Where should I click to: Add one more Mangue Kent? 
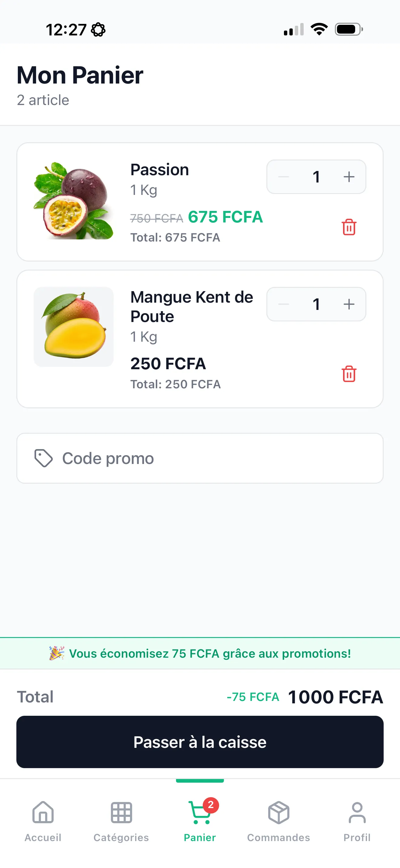pyautogui.click(x=349, y=304)
